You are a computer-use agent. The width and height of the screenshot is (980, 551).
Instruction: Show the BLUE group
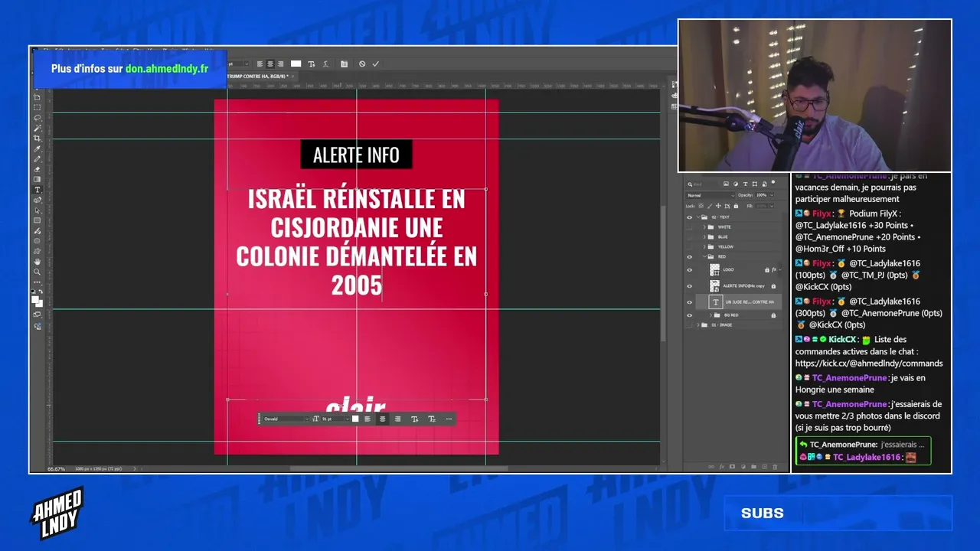pyautogui.click(x=689, y=237)
